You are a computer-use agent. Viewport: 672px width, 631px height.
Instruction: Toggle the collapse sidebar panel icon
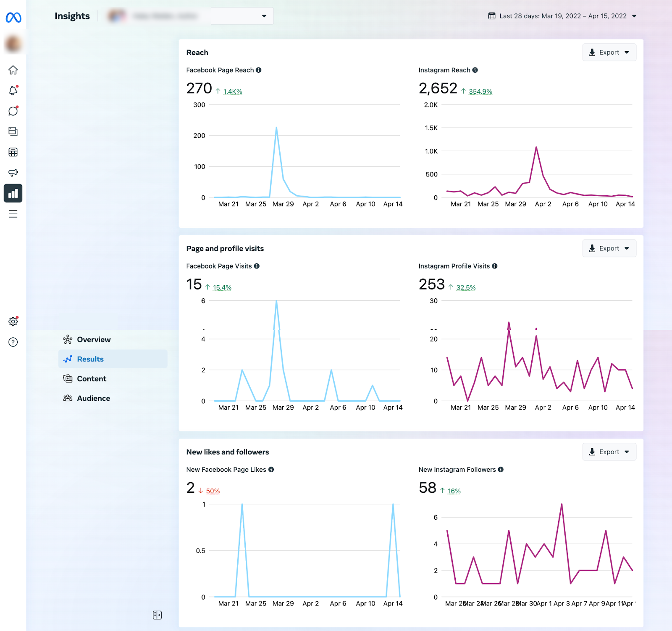coord(157,615)
